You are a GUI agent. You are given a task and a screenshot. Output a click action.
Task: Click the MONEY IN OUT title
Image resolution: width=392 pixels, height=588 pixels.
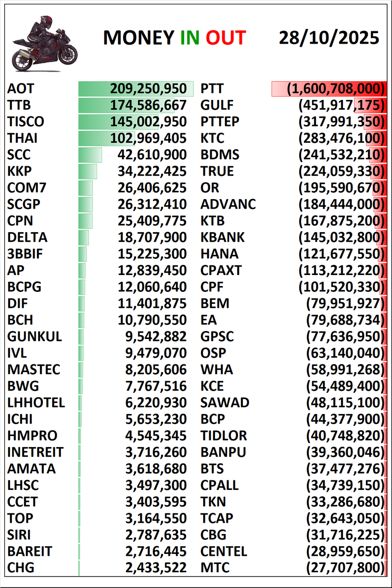pos(174,38)
